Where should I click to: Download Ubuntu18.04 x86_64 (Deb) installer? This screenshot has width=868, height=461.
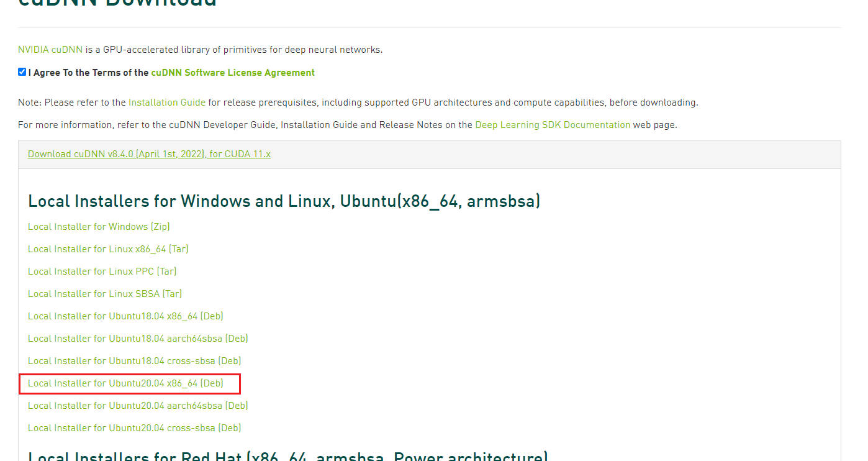click(125, 316)
